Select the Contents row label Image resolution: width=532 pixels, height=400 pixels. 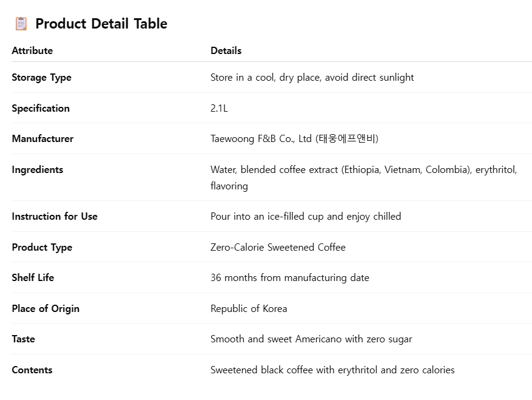click(32, 370)
